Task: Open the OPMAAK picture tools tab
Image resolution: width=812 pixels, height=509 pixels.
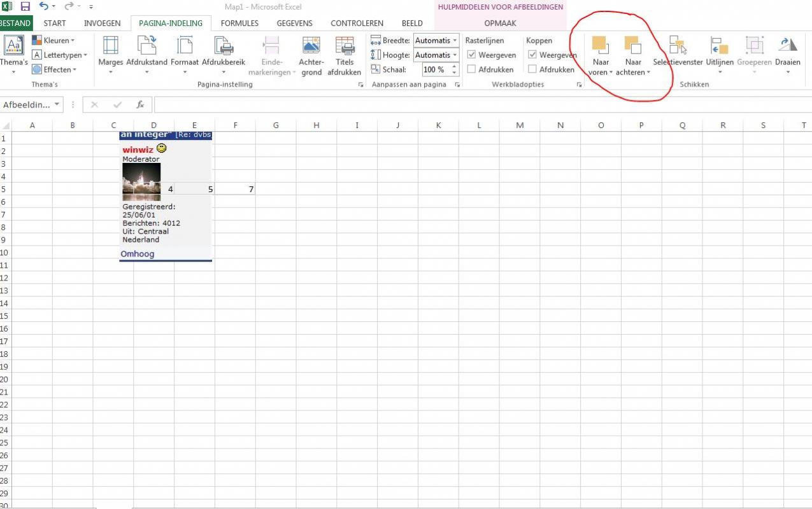Action: [x=501, y=23]
